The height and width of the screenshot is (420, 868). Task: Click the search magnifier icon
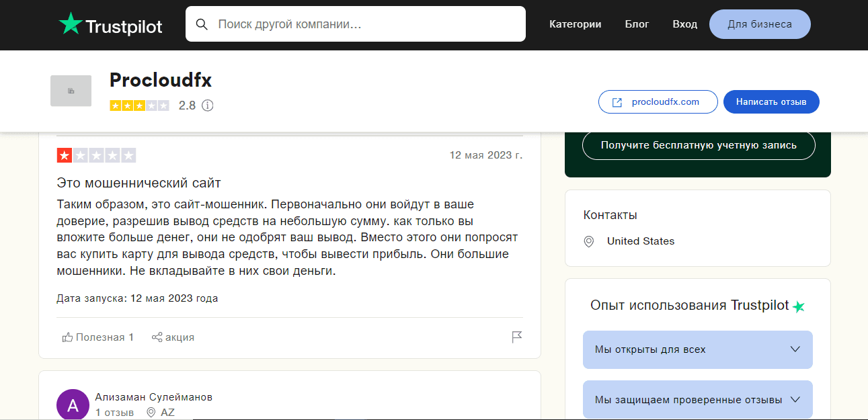[202, 24]
